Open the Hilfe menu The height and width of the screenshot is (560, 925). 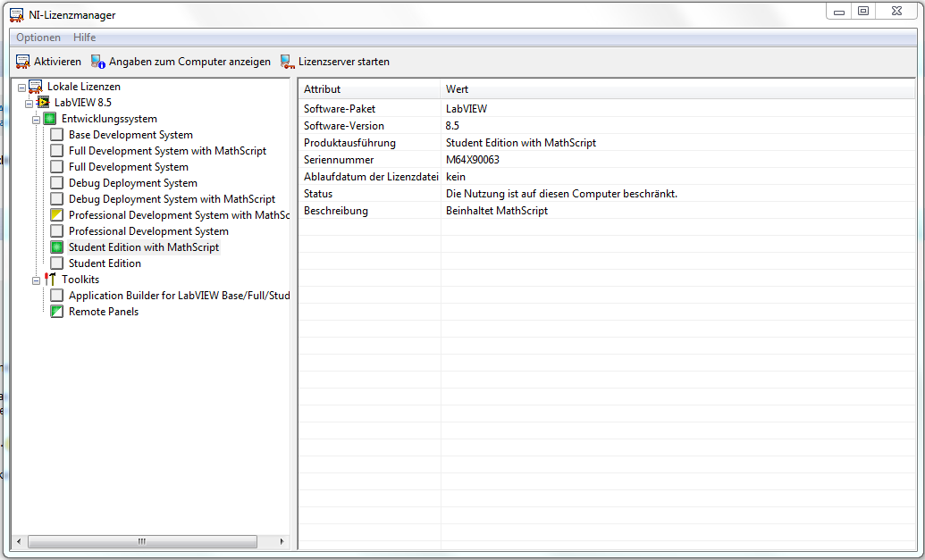tap(84, 38)
